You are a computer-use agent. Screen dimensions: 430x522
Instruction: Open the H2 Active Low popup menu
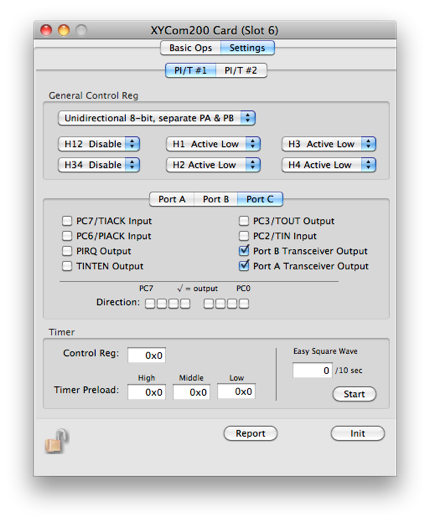click(x=213, y=165)
